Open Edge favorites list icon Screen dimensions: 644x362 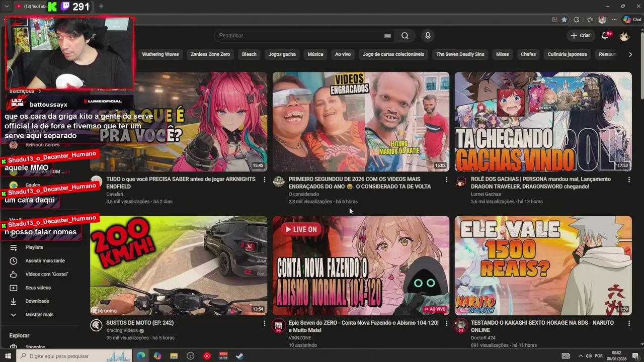[x=589, y=20]
